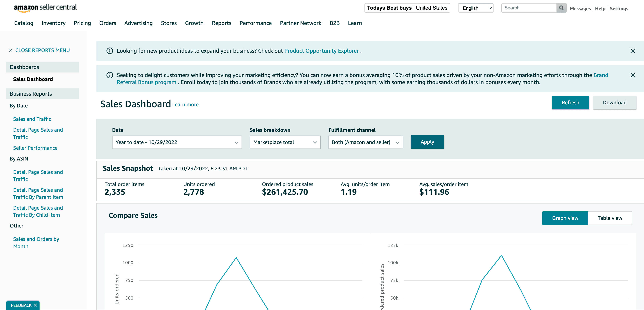This screenshot has width=644, height=310.
Task: Select Graph view toggle
Action: pyautogui.click(x=565, y=218)
